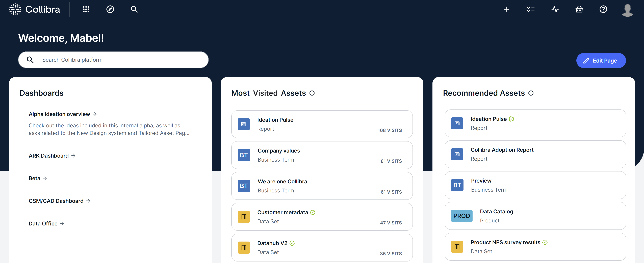View activities using the pulse icon
This screenshot has height=263, width=644.
[555, 9]
